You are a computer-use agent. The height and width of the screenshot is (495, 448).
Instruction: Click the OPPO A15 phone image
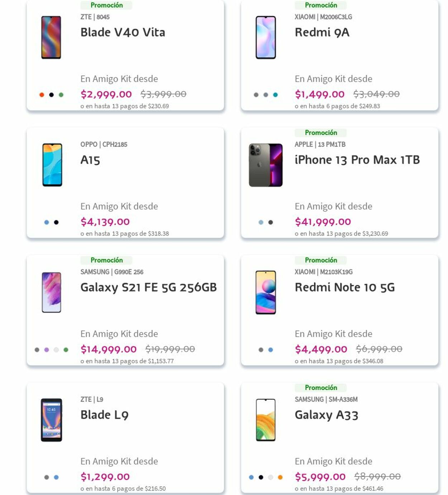52,165
